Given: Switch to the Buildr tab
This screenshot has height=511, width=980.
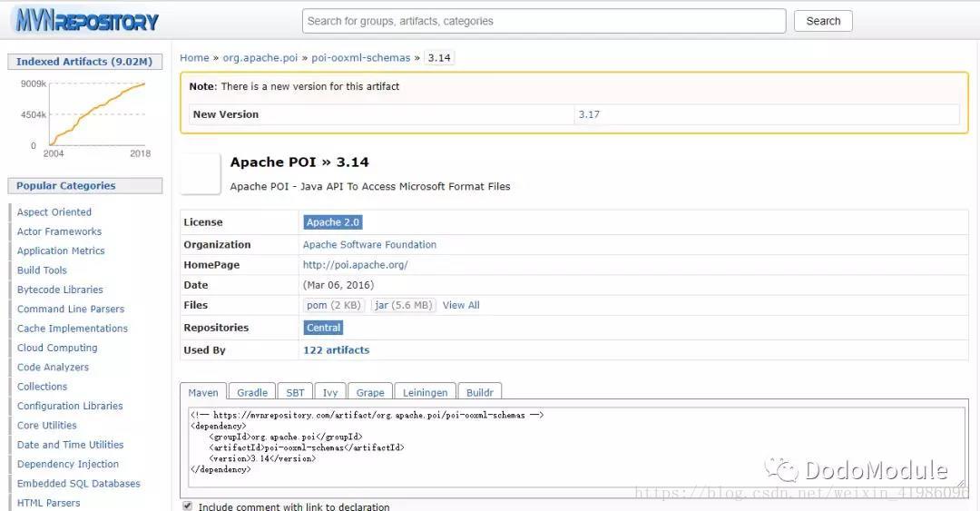Looking at the screenshot, I should click(x=479, y=392).
